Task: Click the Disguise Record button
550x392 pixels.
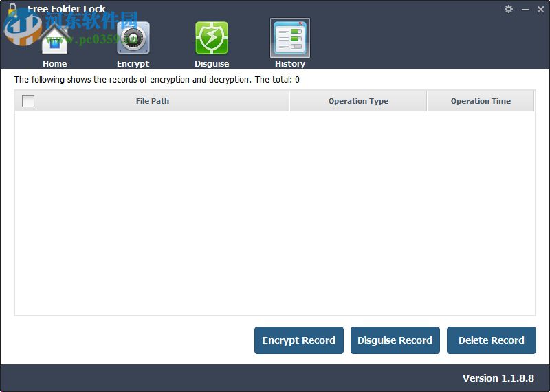Action: [395, 340]
